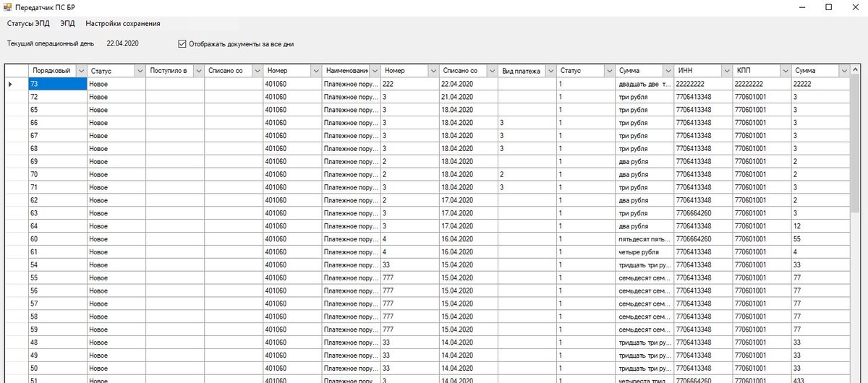Click the vertical scrollbar of the documents grid
This screenshot has height=383, width=868.
[x=856, y=224]
